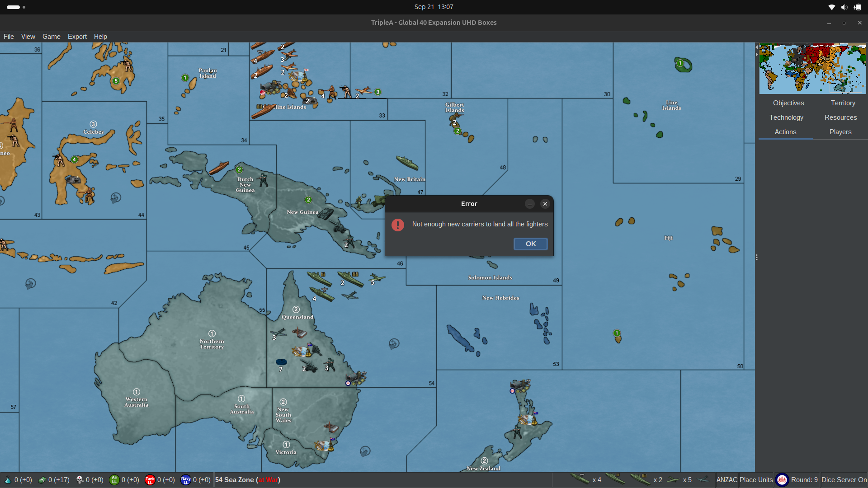Click the ANZAC roundel flag icon
The width and height of the screenshot is (868, 488).
pyautogui.click(x=782, y=480)
